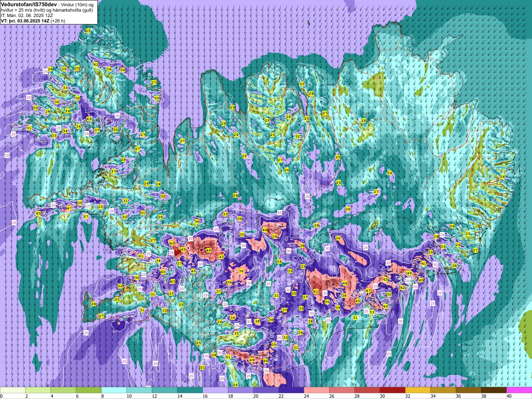532x399 pixels.
Task: Click the "Veðurstofan/IS750dev" bold title text
Action: [x=29, y=4]
